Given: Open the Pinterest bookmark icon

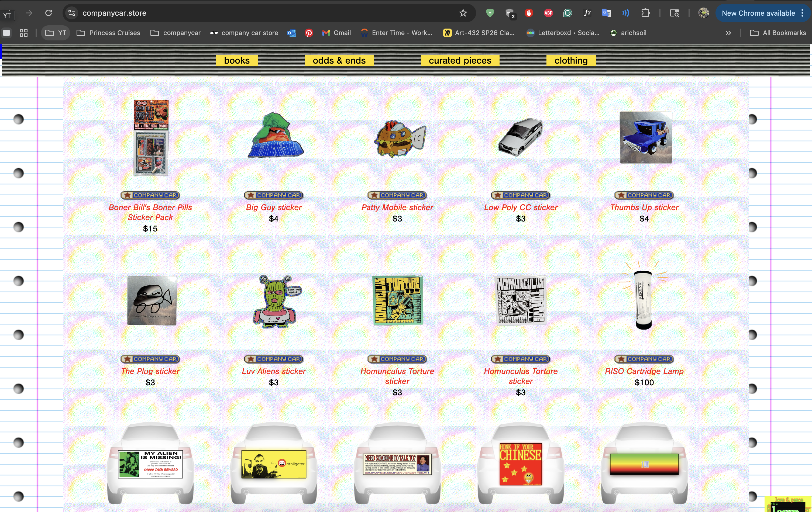Looking at the screenshot, I should [x=309, y=33].
